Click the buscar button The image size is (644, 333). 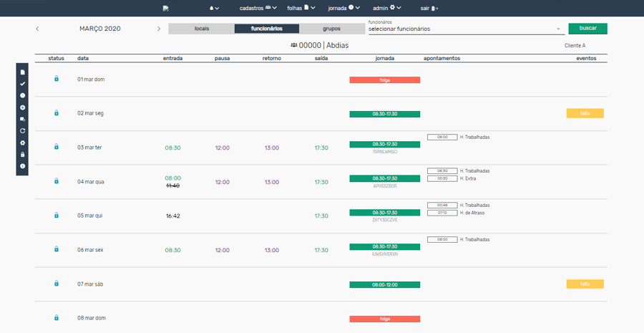tap(587, 29)
